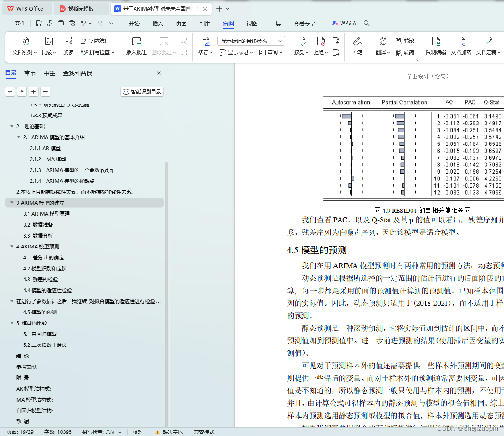The width and height of the screenshot is (504, 436).
Task: Open the 显示标记的最终状态 dropdown
Action: tap(251, 41)
